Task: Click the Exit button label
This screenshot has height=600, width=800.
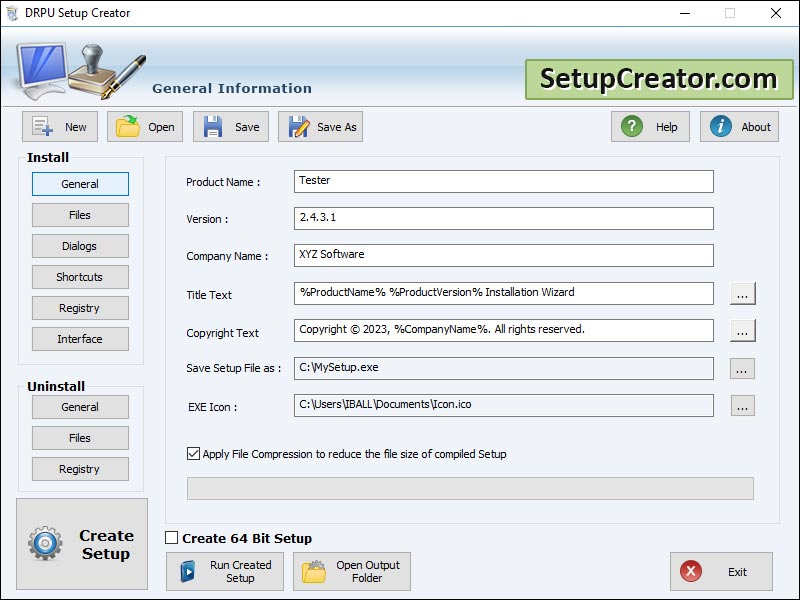Action: pyautogui.click(x=737, y=572)
